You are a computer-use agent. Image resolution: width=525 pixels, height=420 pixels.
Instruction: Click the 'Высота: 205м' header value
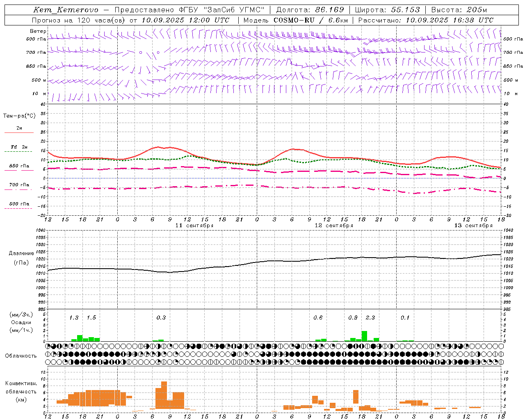click(x=459, y=10)
